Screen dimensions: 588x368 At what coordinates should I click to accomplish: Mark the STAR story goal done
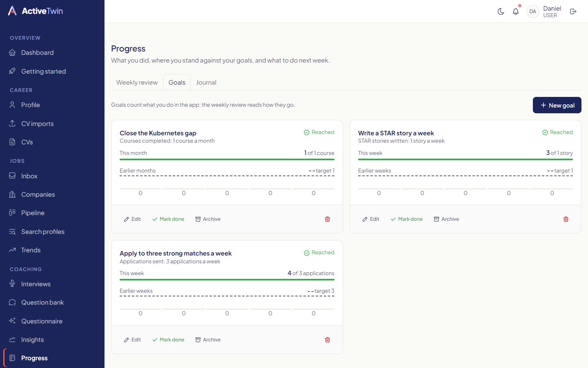coord(407,219)
